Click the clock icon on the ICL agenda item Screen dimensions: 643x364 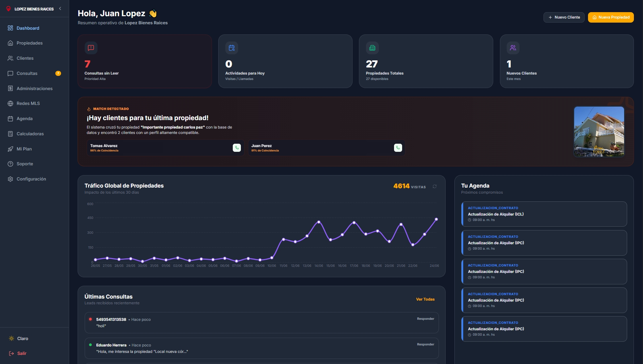[x=469, y=220]
